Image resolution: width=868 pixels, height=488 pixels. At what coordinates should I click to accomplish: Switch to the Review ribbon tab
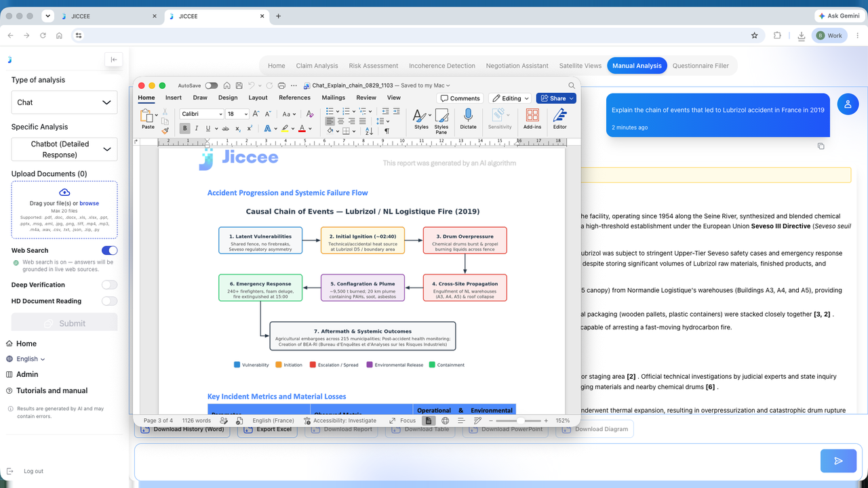(366, 98)
